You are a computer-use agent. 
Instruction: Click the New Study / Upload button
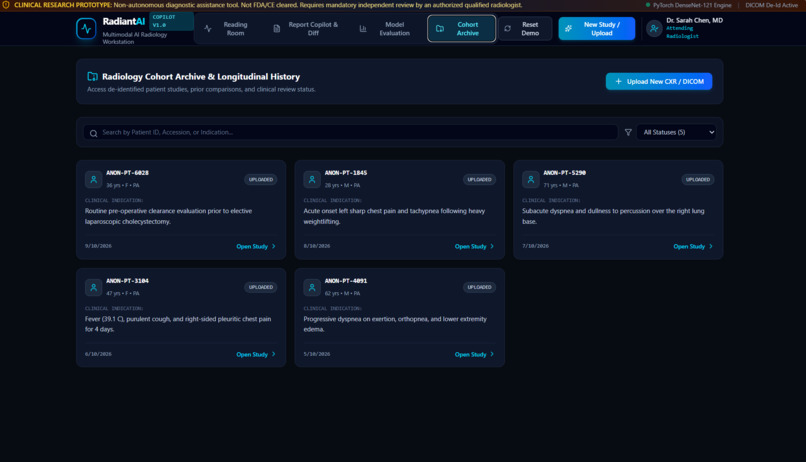tap(597, 29)
